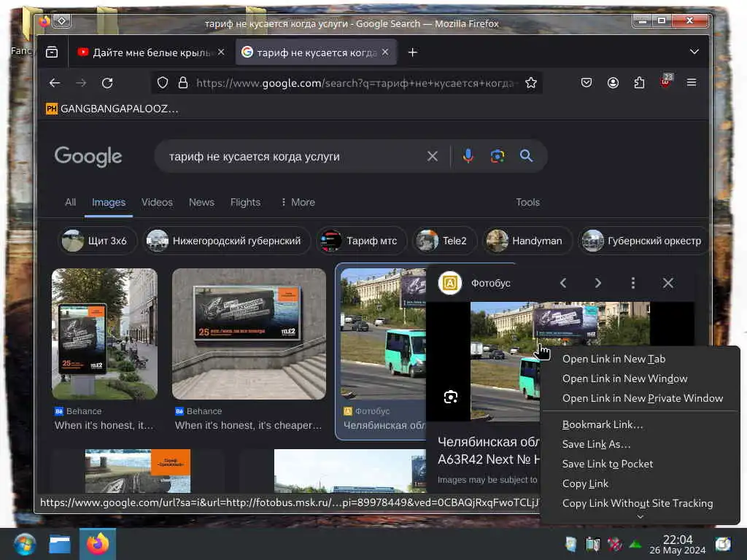
Task: Go to previous image in preview panel
Action: pyautogui.click(x=563, y=284)
